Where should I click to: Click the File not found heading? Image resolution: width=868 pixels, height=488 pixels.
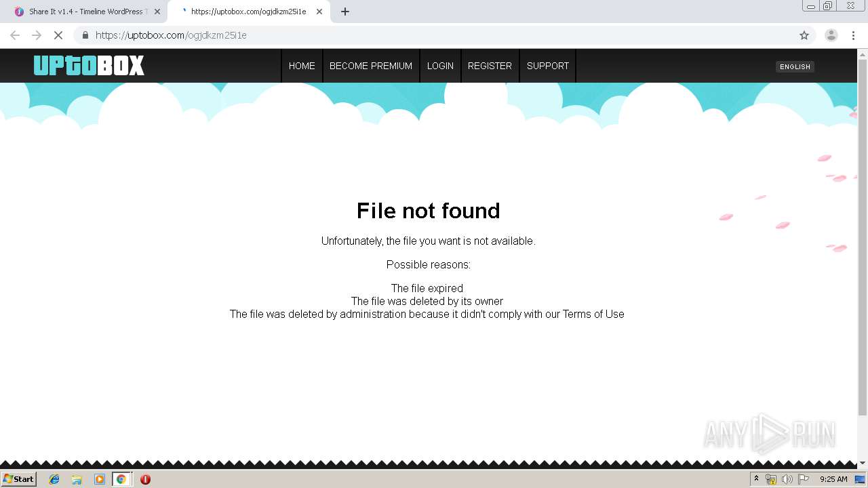click(x=429, y=211)
